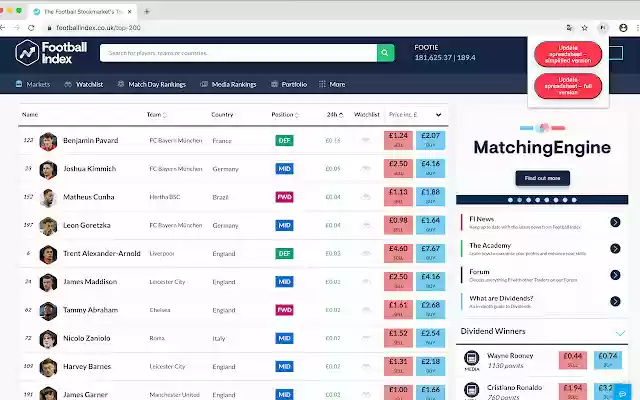Click Trent Alexander-Arnold's avatar
The height and width of the screenshot is (400, 640).
click(x=48, y=254)
